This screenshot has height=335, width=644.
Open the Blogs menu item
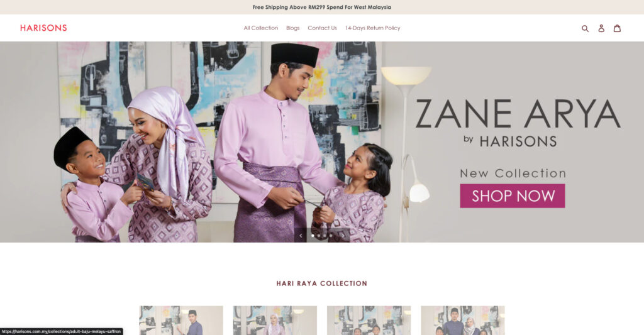click(293, 28)
